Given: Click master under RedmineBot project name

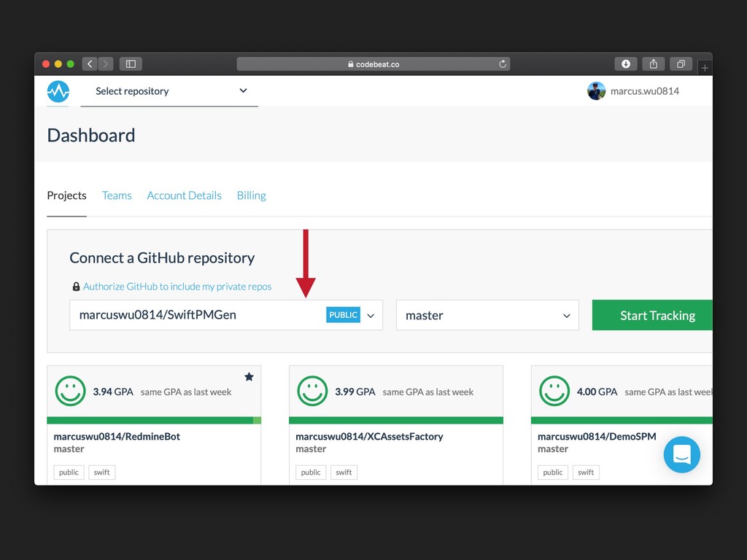Looking at the screenshot, I should pyautogui.click(x=69, y=448).
